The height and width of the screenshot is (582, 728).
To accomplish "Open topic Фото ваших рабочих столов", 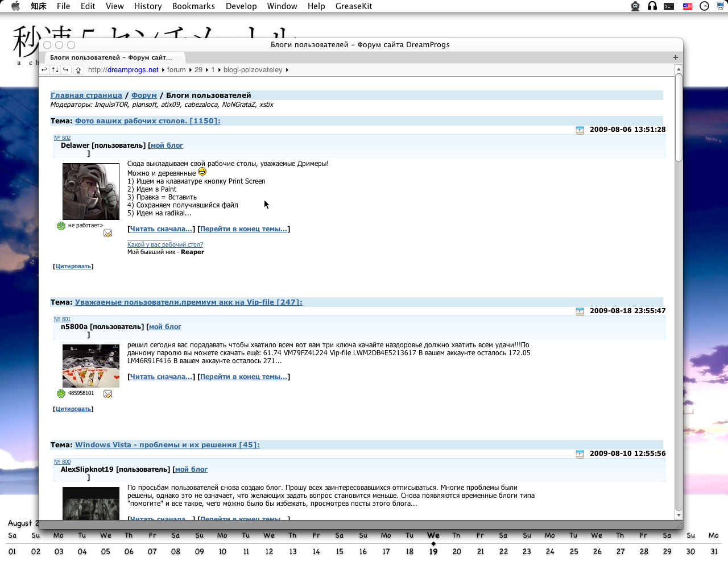I will pos(148,121).
